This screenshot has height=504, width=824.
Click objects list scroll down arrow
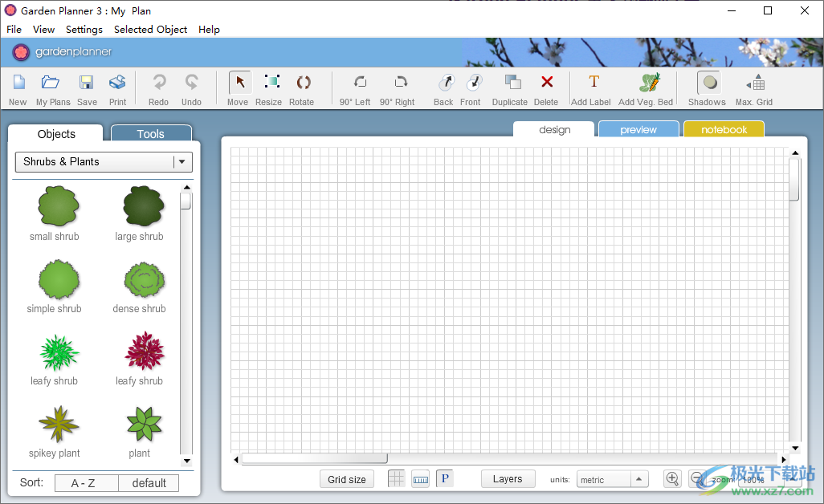point(186,461)
